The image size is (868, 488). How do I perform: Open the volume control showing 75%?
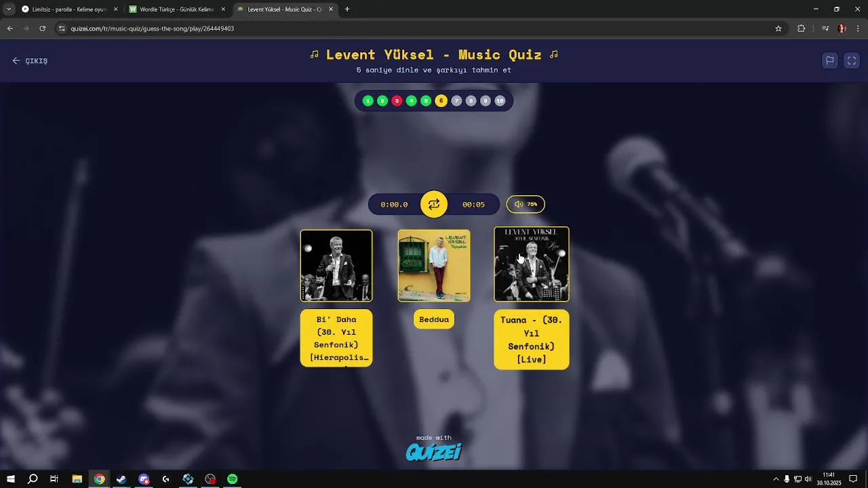(x=526, y=204)
